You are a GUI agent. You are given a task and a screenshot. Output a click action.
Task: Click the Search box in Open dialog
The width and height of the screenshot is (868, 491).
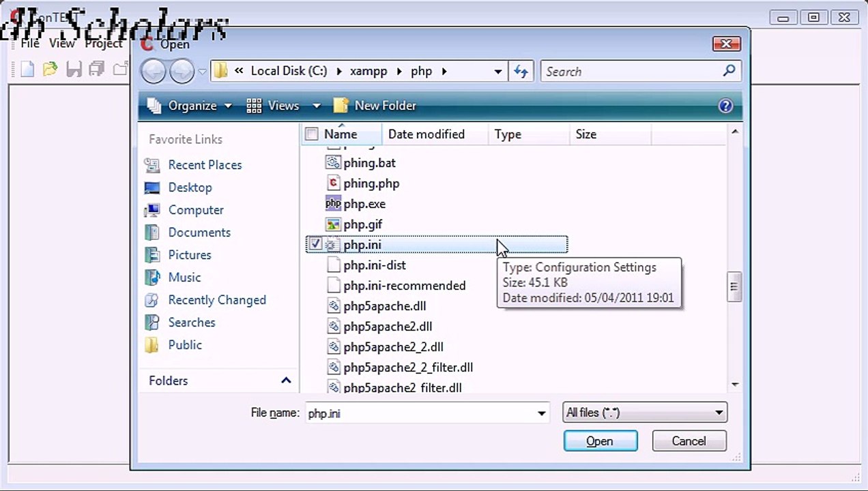(640, 71)
